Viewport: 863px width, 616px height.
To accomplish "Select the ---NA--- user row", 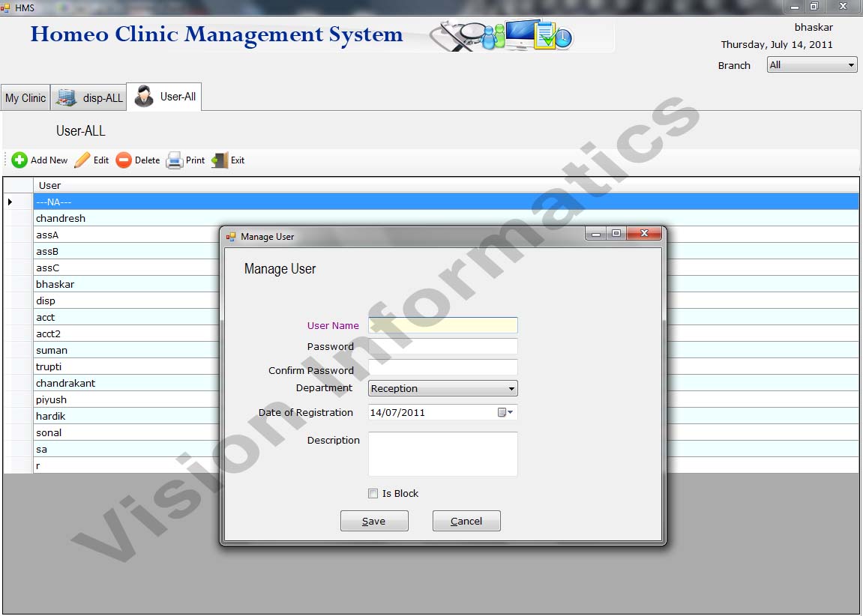I will 446,202.
